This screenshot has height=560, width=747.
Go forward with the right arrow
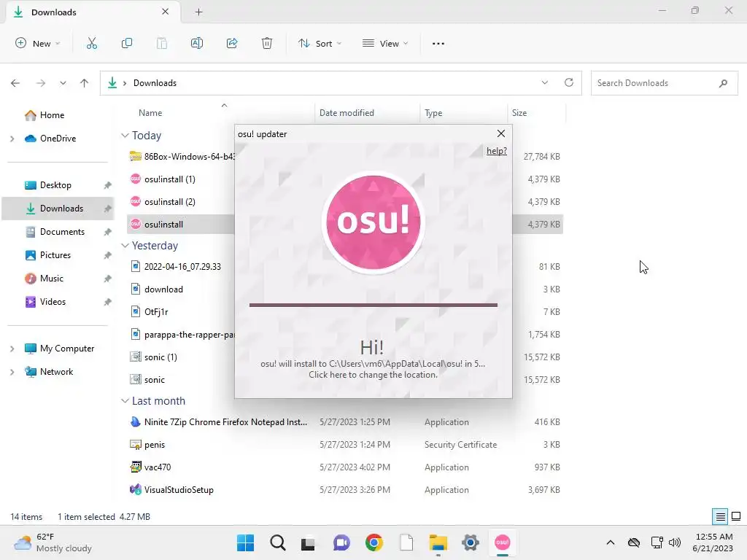[41, 83]
